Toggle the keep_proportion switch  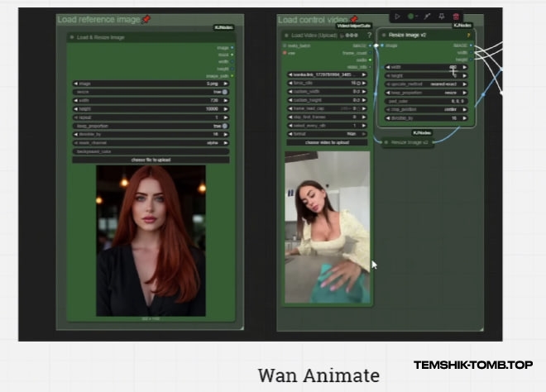point(225,126)
